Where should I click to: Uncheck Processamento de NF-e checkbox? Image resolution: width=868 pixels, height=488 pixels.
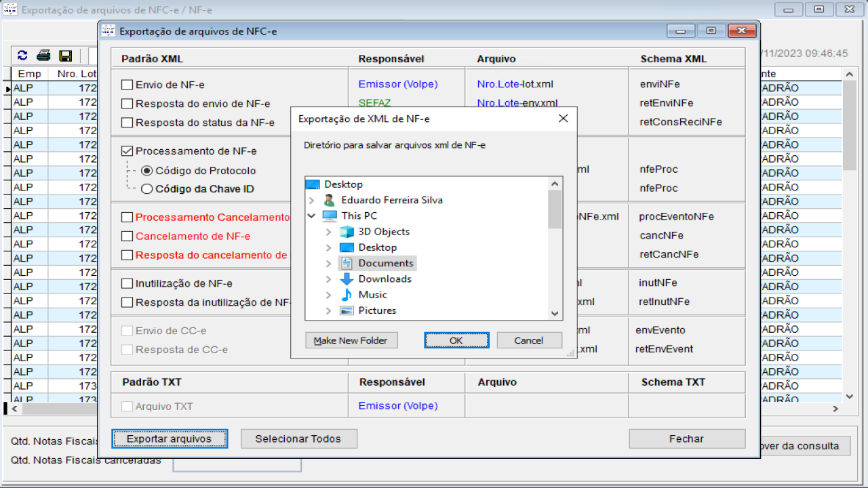tap(127, 151)
